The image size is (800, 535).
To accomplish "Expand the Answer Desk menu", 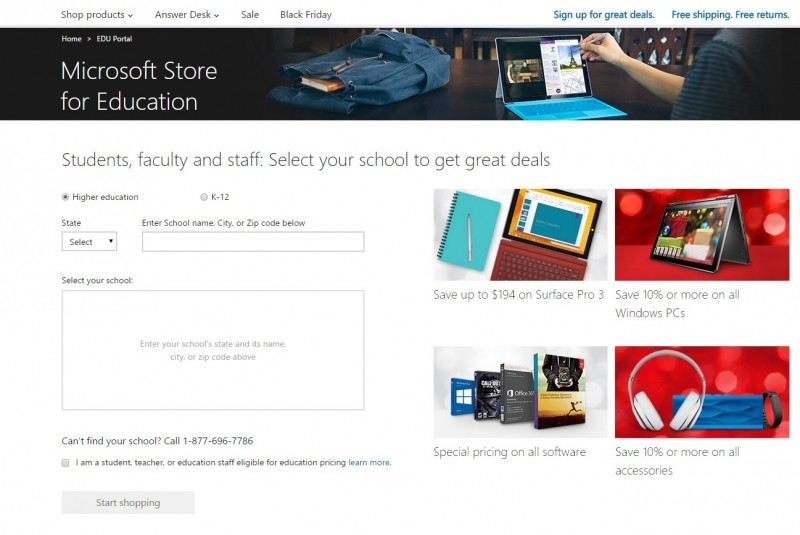I will [187, 15].
